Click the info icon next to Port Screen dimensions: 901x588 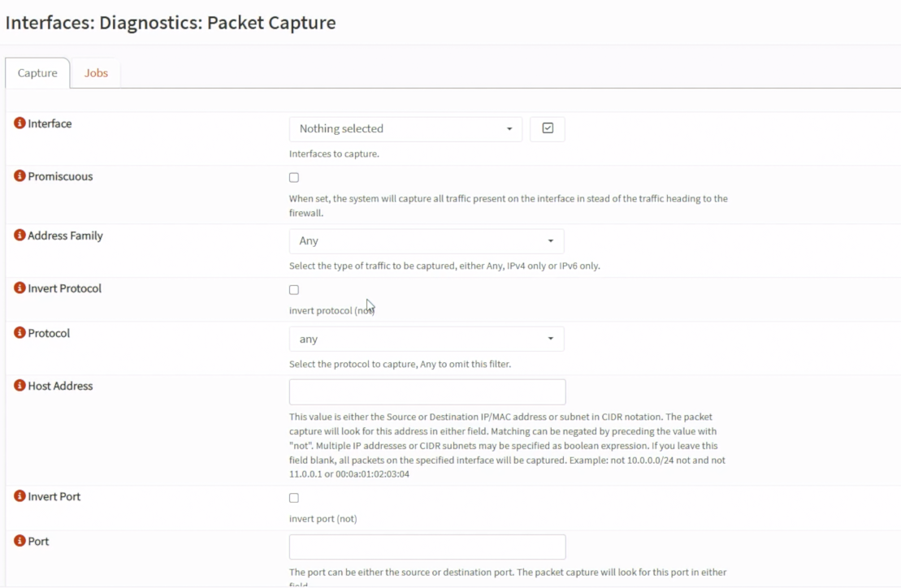19,540
